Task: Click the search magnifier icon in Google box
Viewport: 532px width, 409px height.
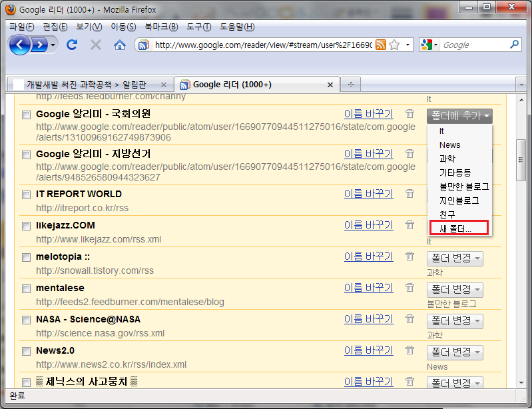Action: (514, 45)
